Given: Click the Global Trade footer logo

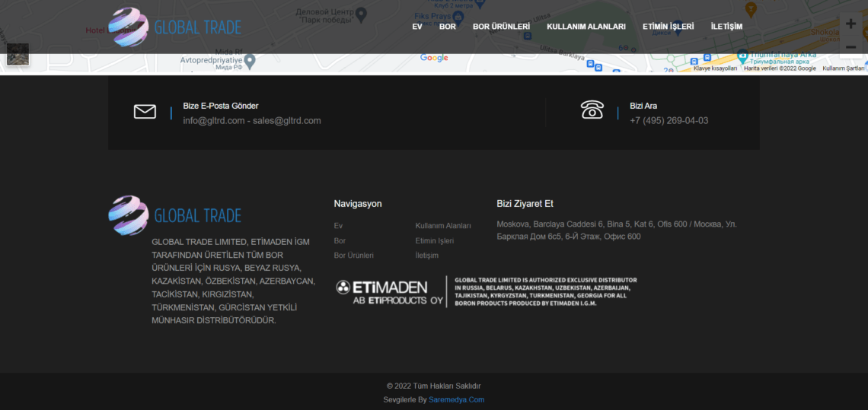Looking at the screenshot, I should pos(174,215).
